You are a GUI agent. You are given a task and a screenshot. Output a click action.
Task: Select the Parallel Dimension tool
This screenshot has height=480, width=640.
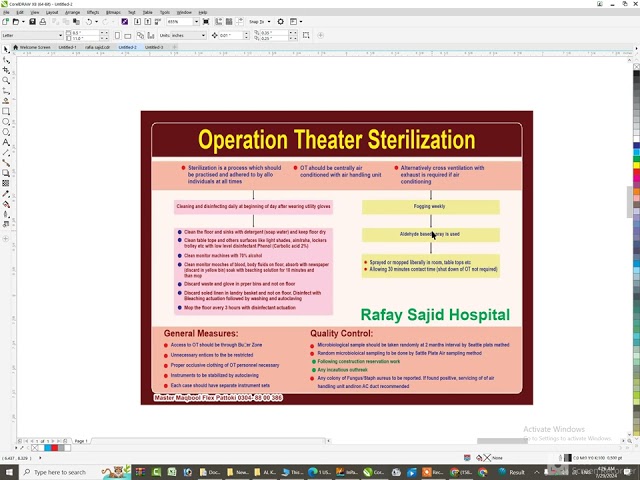coord(6,153)
